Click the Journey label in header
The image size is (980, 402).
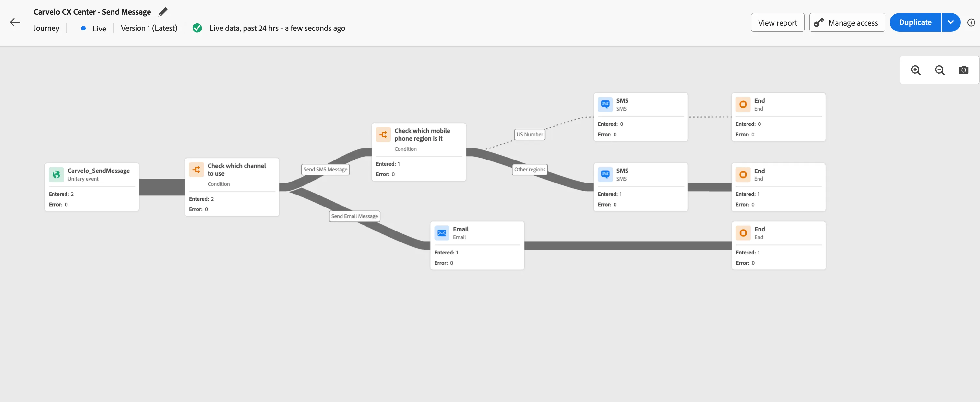46,28
